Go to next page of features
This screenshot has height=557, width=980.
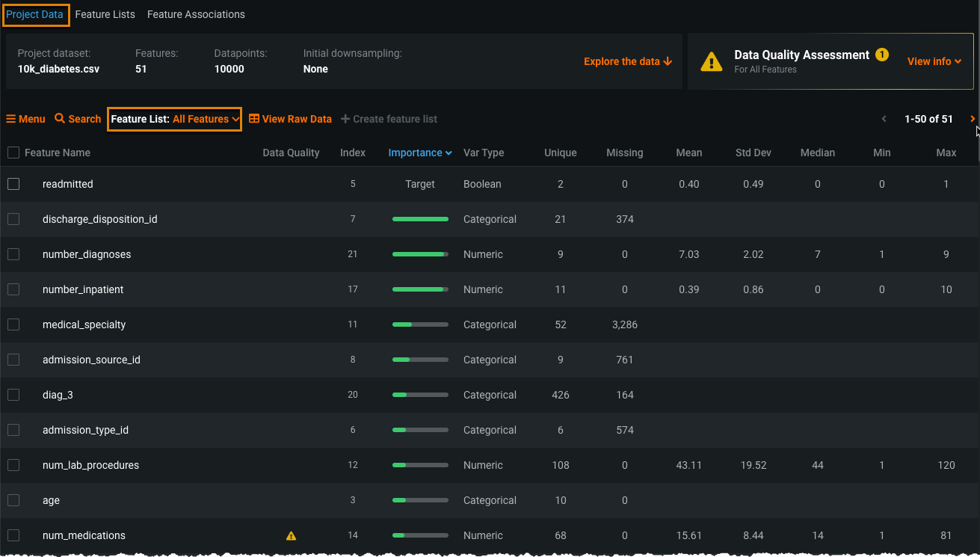point(972,119)
